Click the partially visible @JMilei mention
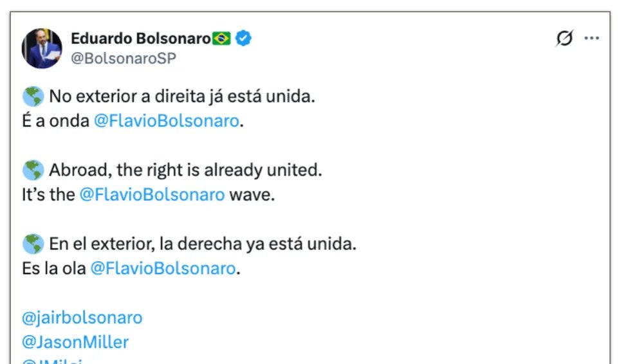Screen dimensions: 619x364 [55, 361]
